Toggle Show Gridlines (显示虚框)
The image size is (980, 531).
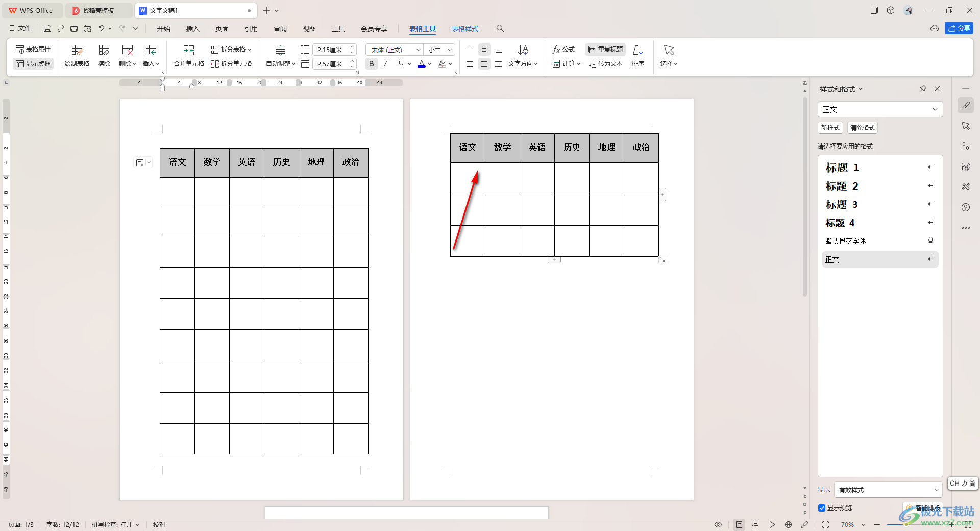33,64
